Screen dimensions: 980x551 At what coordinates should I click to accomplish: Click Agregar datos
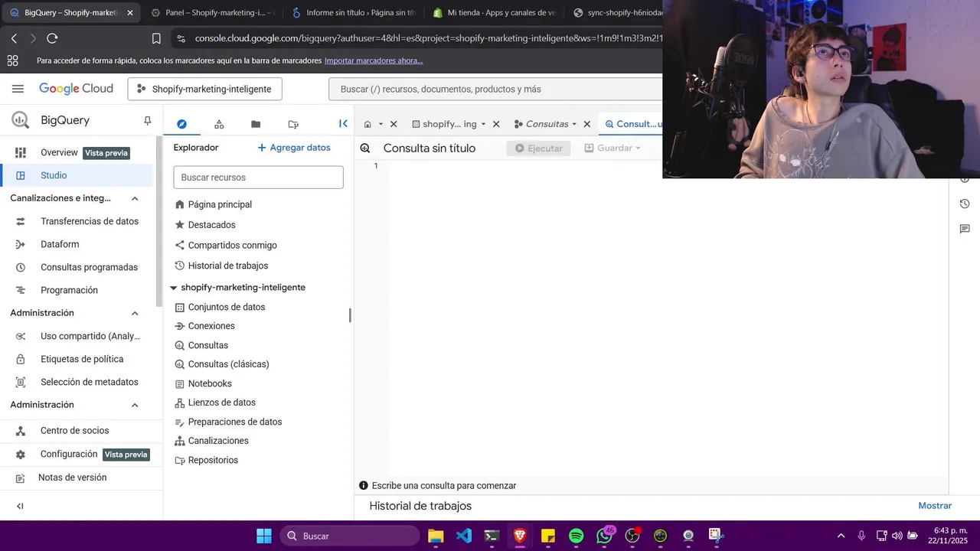click(294, 148)
